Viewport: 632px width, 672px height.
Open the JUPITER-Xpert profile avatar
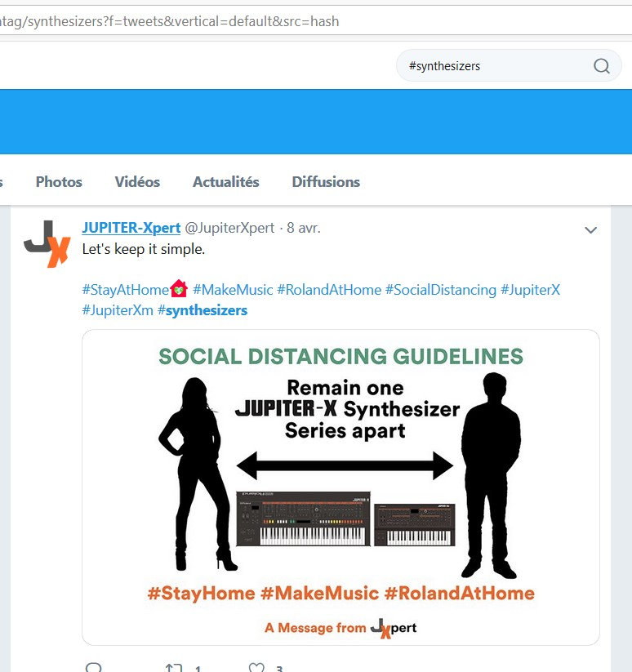47,244
